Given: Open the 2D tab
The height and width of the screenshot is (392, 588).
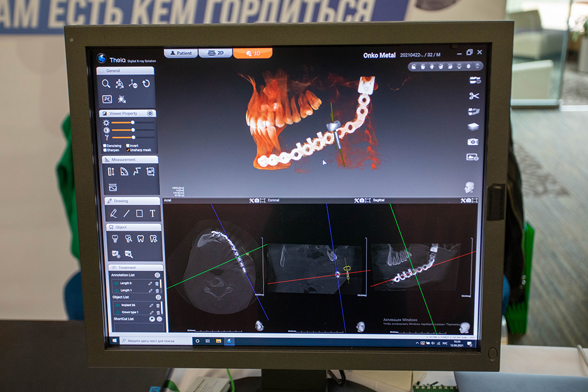Looking at the screenshot, I should tap(216, 53).
